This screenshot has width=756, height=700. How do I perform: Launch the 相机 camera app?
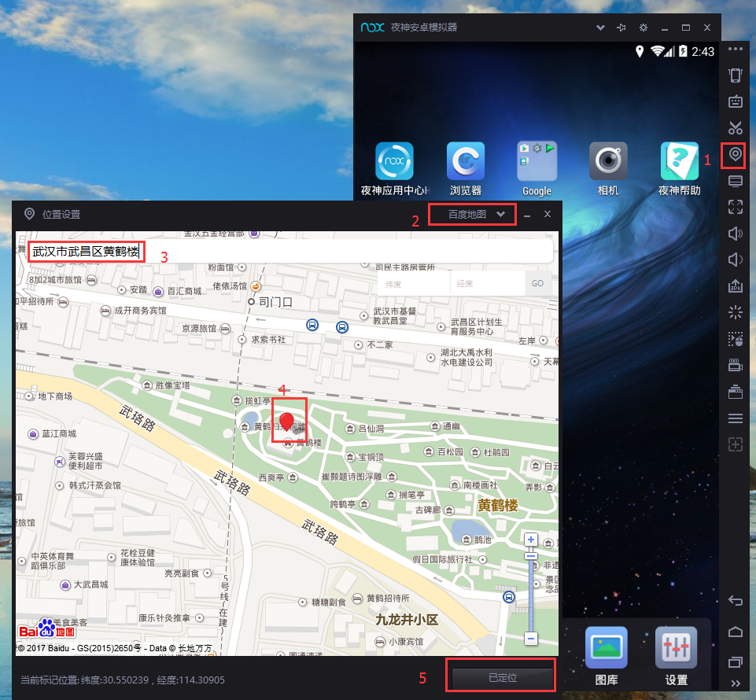click(x=608, y=169)
